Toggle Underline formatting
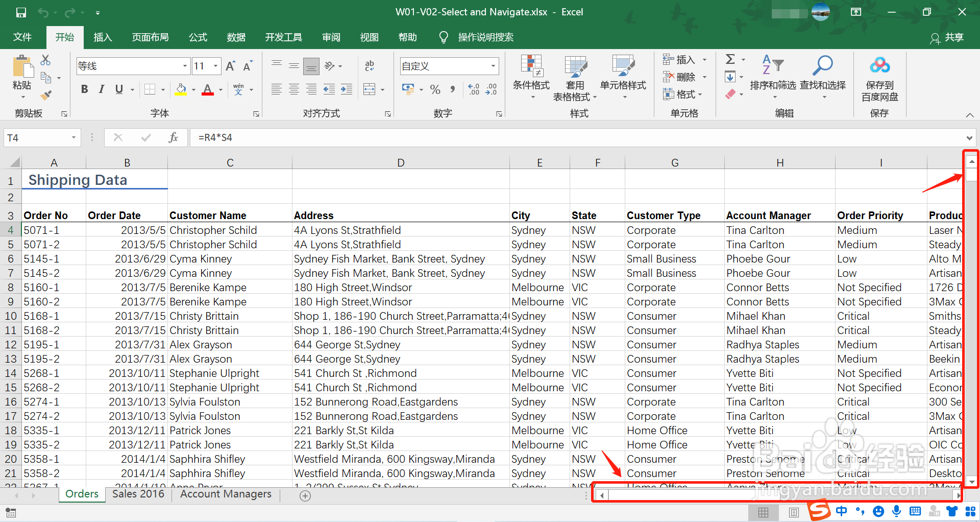The image size is (980, 522). click(x=119, y=90)
